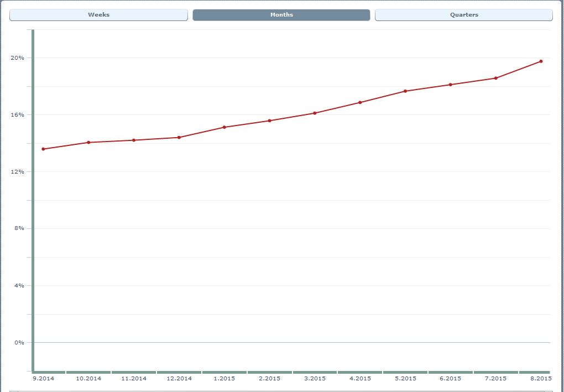Image resolution: width=564 pixels, height=392 pixels.
Task: Click the 1.2015 data point on chart
Action: coord(224,127)
